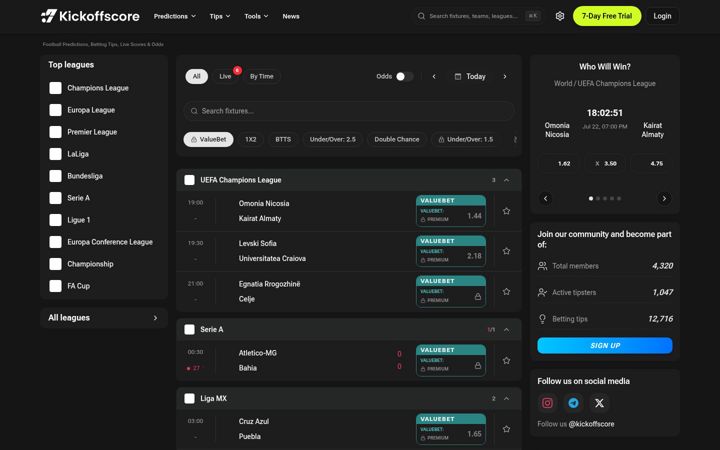Screen dimensions: 720x450
Task: Open the Tools dropdown menu
Action: tap(256, 16)
